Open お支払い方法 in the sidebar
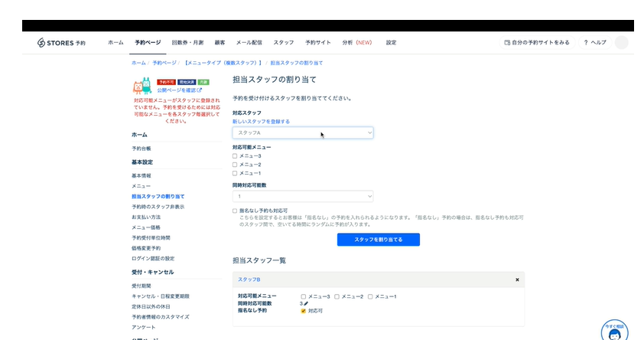The width and height of the screenshot is (644, 340). point(146,217)
